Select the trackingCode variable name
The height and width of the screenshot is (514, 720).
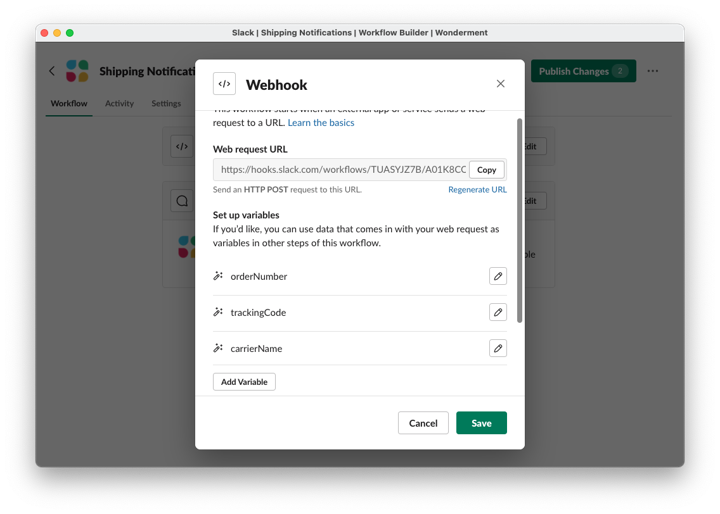pos(258,312)
